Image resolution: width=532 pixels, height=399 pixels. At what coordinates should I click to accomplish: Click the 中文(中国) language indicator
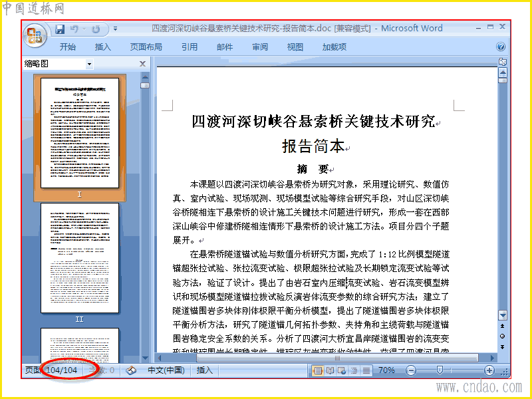(x=166, y=370)
